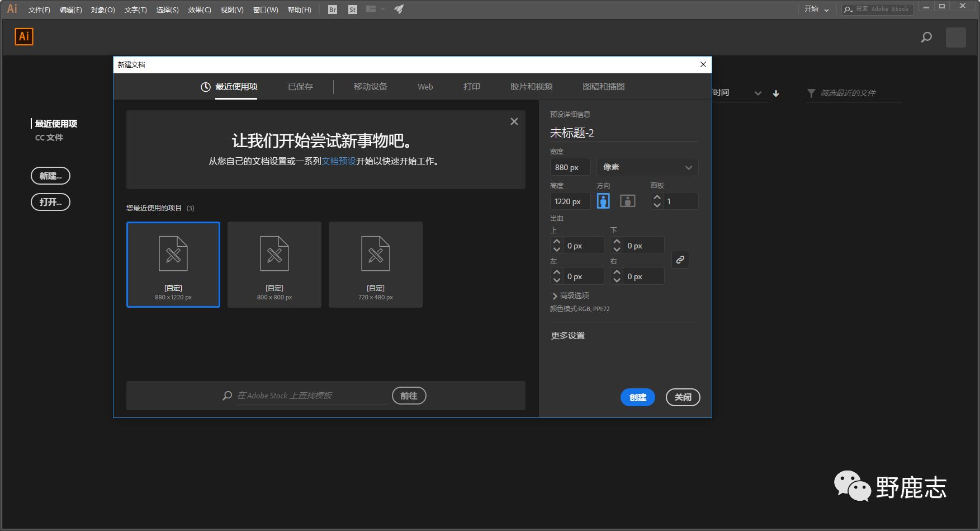Click the 文档预设 link in banner
Image resolution: width=980 pixels, height=531 pixels.
click(x=339, y=161)
